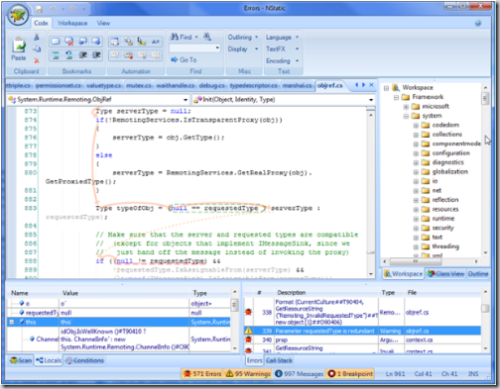Click the 1 Breakpoint status indicator
The image size is (500, 389).
coord(350,374)
